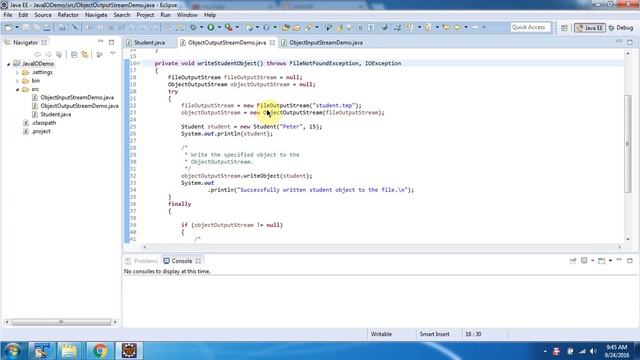Switch to the Debug perspective
The height and width of the screenshot is (360, 640).
click(620, 28)
